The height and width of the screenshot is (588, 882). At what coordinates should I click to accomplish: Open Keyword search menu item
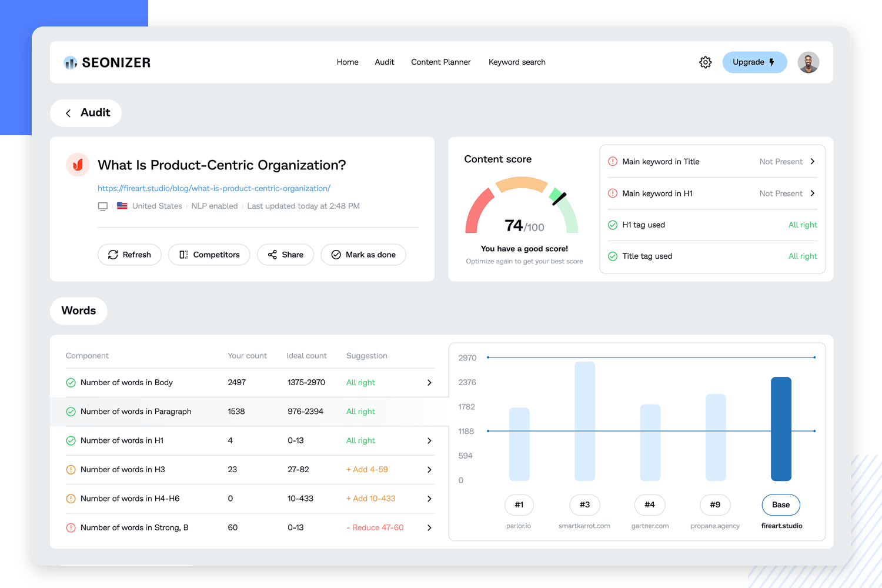(x=517, y=62)
